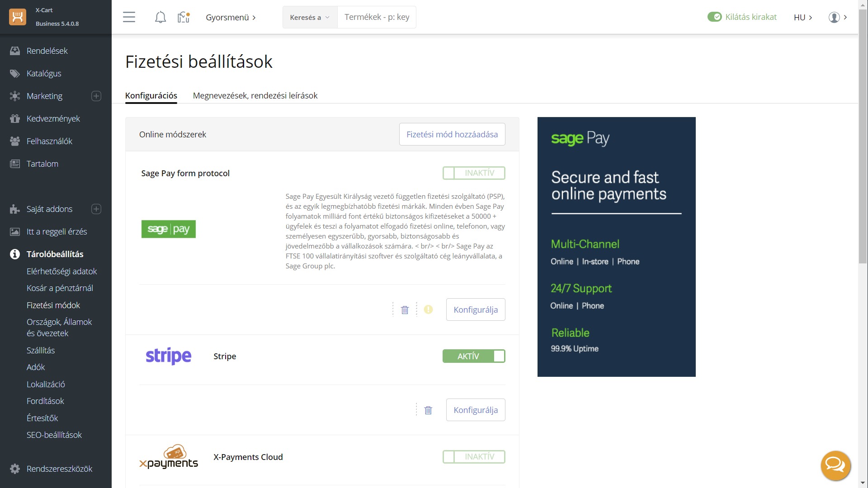Expand the Gyorsmenü quick menu
Screen dimensions: 868x488
click(x=231, y=17)
